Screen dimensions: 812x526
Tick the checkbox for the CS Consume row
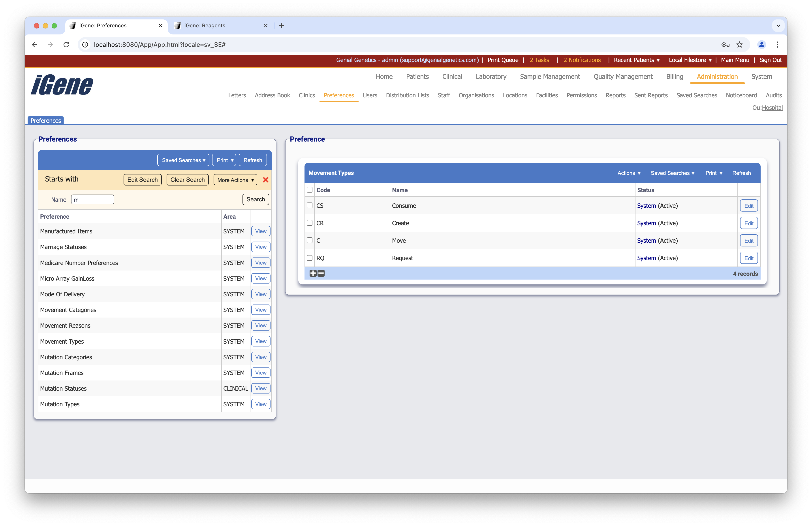tap(309, 206)
